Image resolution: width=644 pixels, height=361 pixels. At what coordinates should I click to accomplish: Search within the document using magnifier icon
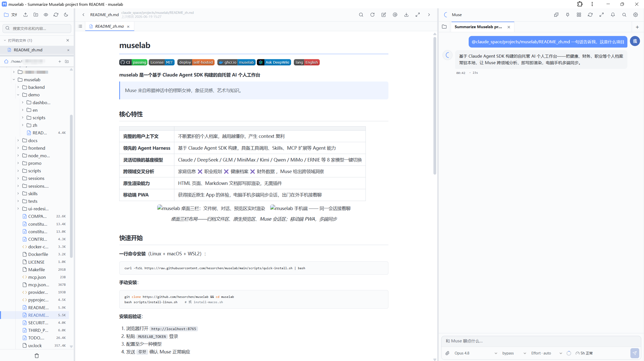tap(361, 15)
